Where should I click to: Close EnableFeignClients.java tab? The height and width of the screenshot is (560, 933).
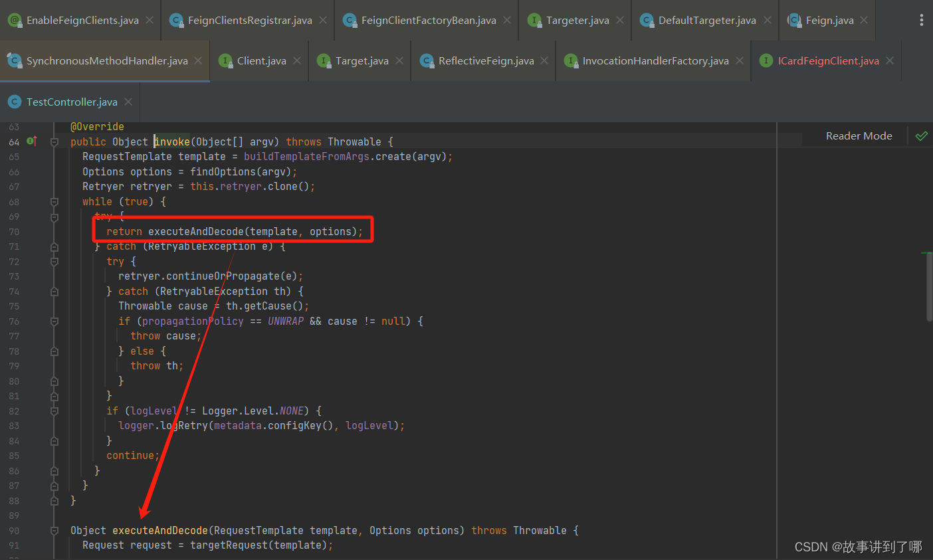click(x=150, y=20)
